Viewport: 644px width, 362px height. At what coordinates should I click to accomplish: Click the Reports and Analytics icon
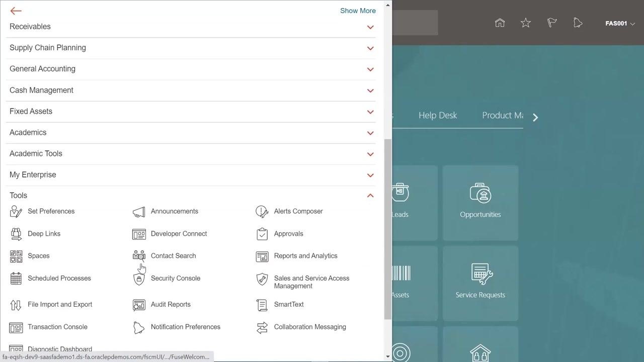click(262, 256)
